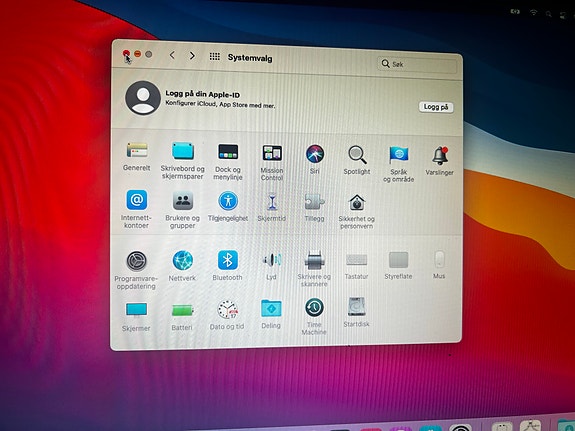Click the Logg på button

436,107
